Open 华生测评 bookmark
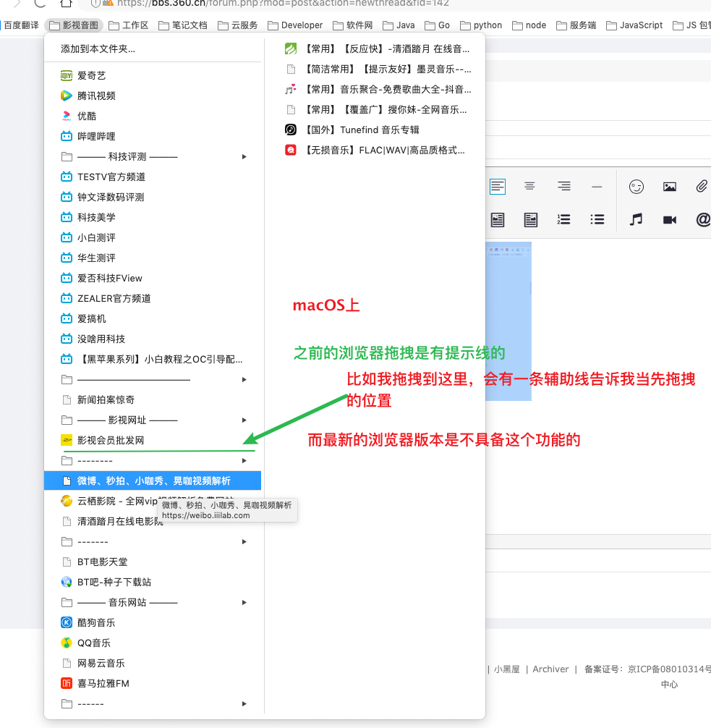 [x=153, y=258]
